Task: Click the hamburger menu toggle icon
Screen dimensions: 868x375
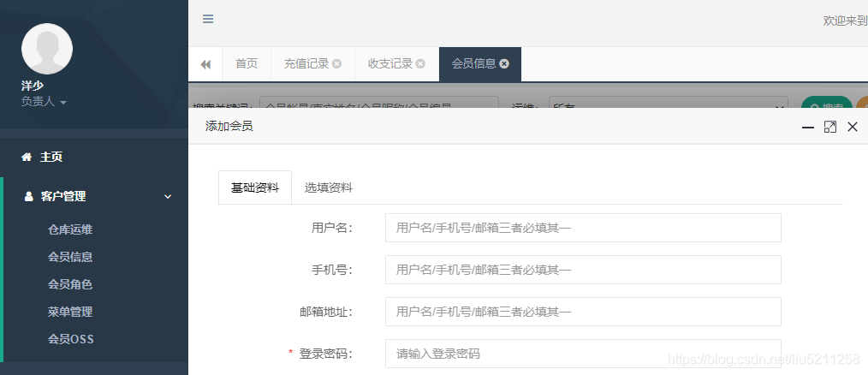Action: (x=208, y=19)
